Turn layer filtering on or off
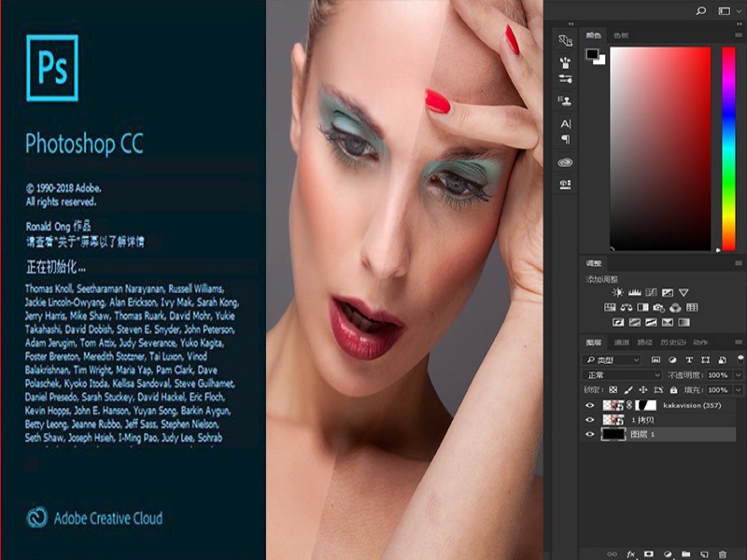Screen dimensions: 747x560 click(740, 359)
